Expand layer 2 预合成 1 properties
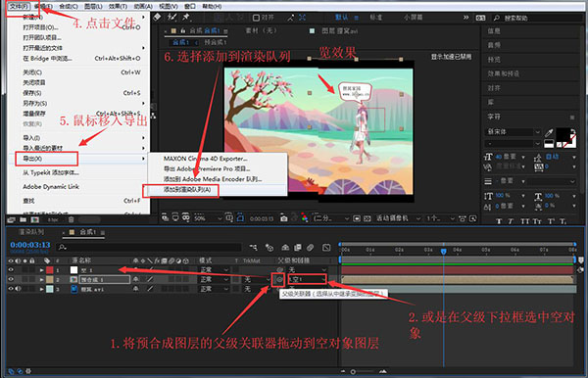Image resolution: width=588 pixels, height=378 pixels. (41, 279)
